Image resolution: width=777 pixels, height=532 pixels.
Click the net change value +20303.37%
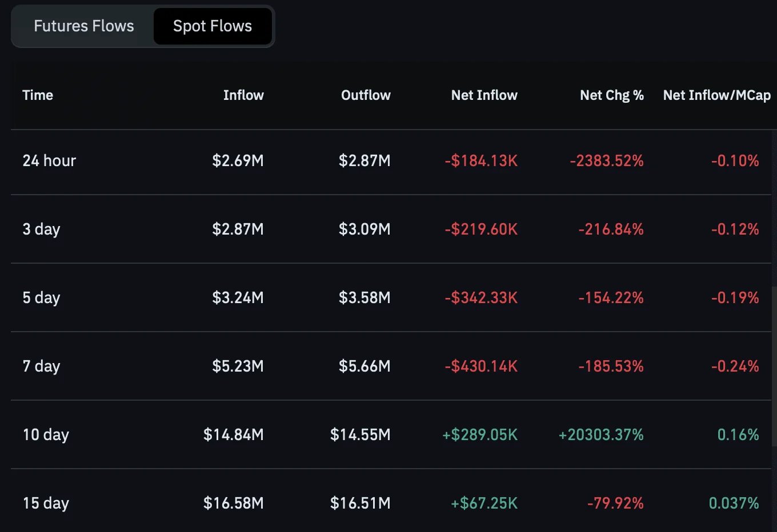(x=601, y=435)
